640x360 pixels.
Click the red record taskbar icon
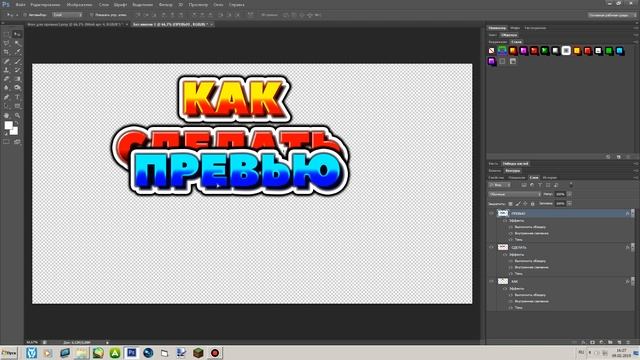coord(215,353)
